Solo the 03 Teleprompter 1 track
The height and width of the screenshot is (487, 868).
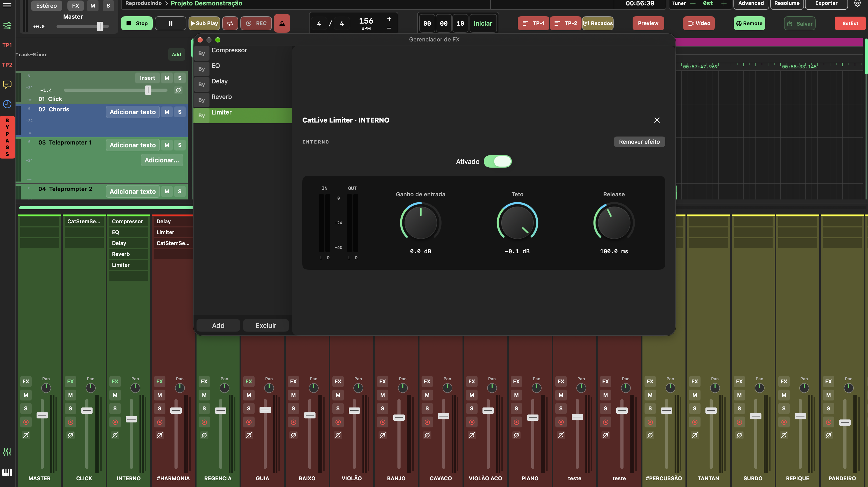coord(180,145)
